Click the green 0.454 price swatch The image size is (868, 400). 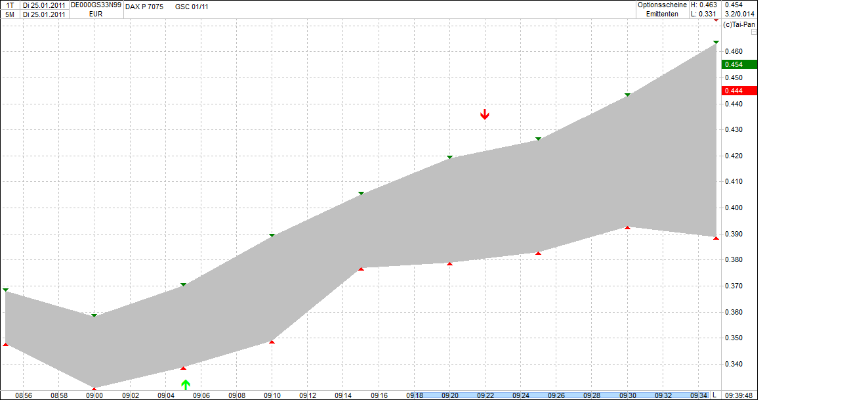[739, 64]
